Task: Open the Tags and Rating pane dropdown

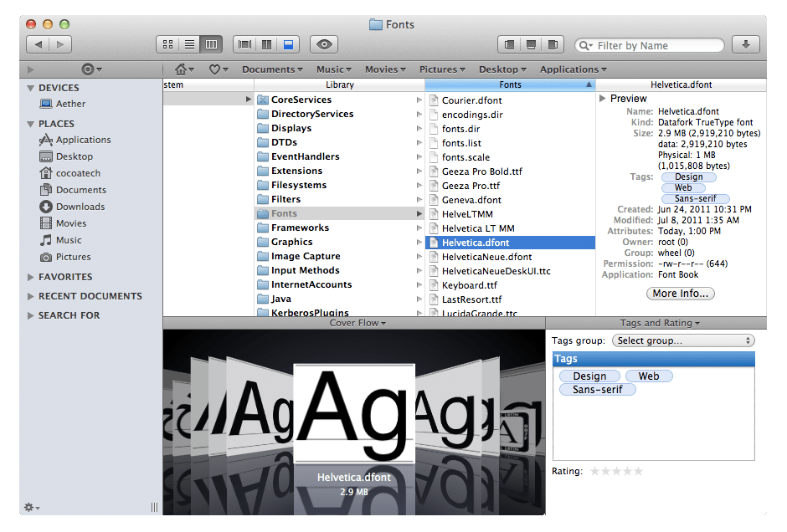Action: coord(660,323)
